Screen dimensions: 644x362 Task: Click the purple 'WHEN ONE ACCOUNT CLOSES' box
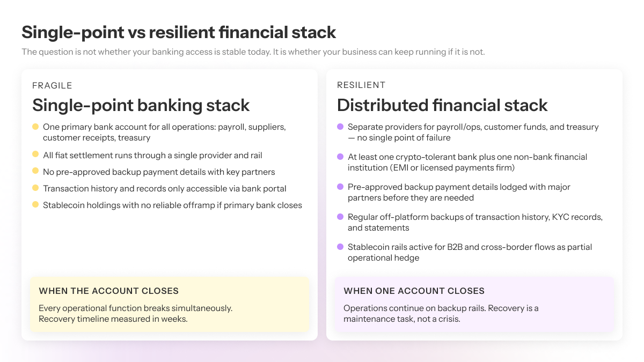coord(474,305)
